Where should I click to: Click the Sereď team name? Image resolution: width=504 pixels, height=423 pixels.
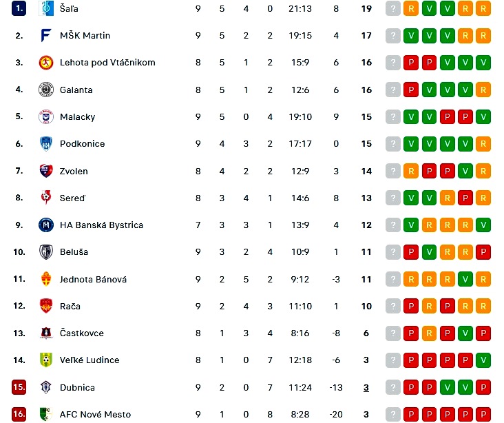pyautogui.click(x=73, y=198)
